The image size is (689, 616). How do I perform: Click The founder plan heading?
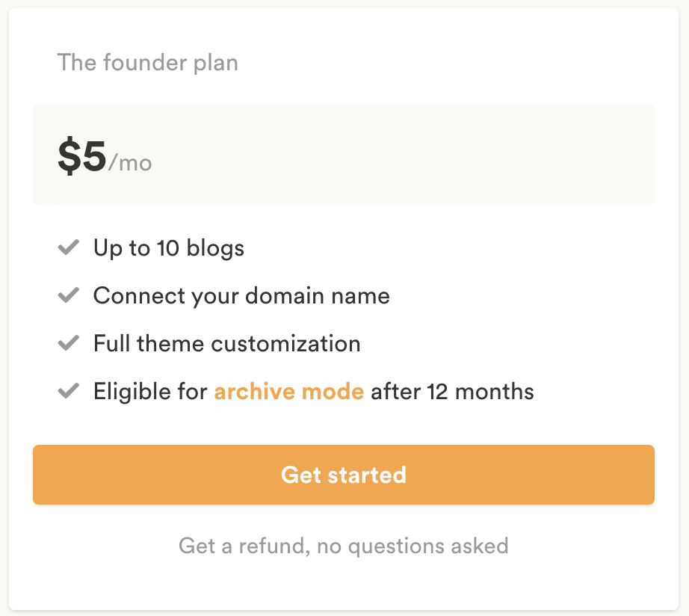point(147,62)
